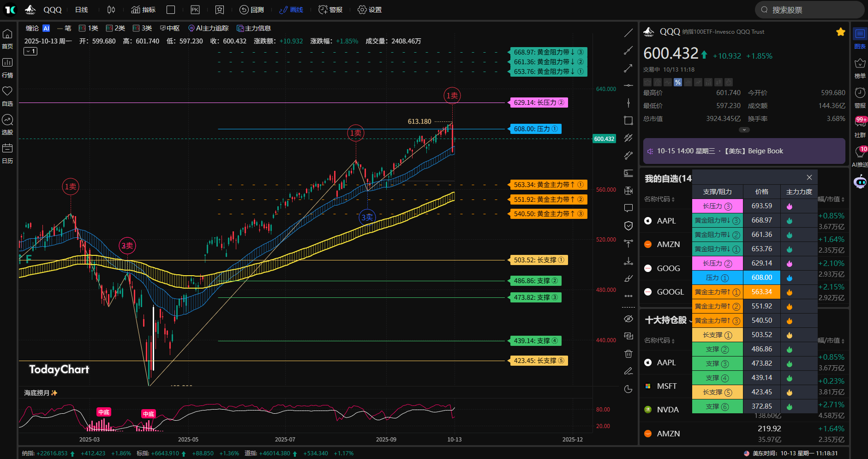Open the PK compare icon
This screenshot has width=868, height=459.
(x=195, y=10)
